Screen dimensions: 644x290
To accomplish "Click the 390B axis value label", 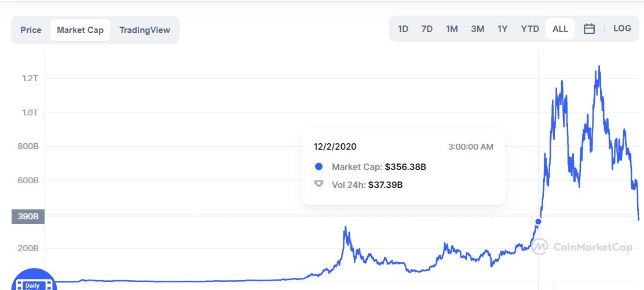I will (x=28, y=216).
